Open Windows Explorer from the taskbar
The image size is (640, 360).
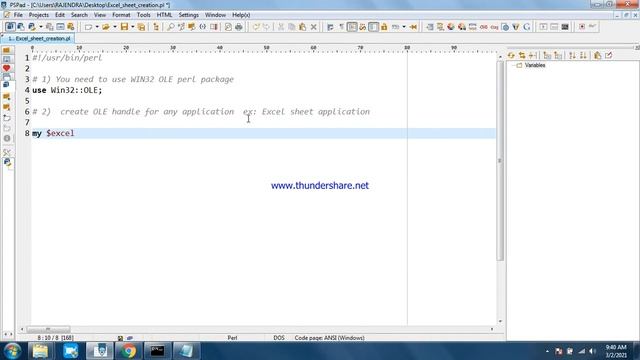(40, 351)
